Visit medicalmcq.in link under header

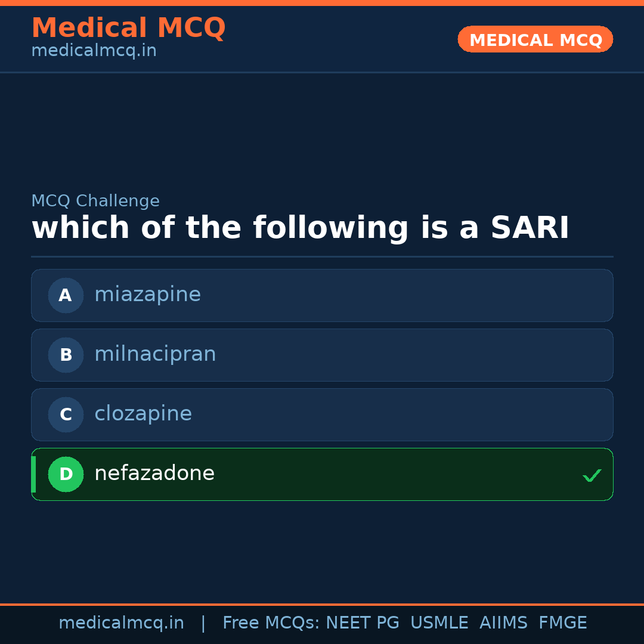(94, 51)
